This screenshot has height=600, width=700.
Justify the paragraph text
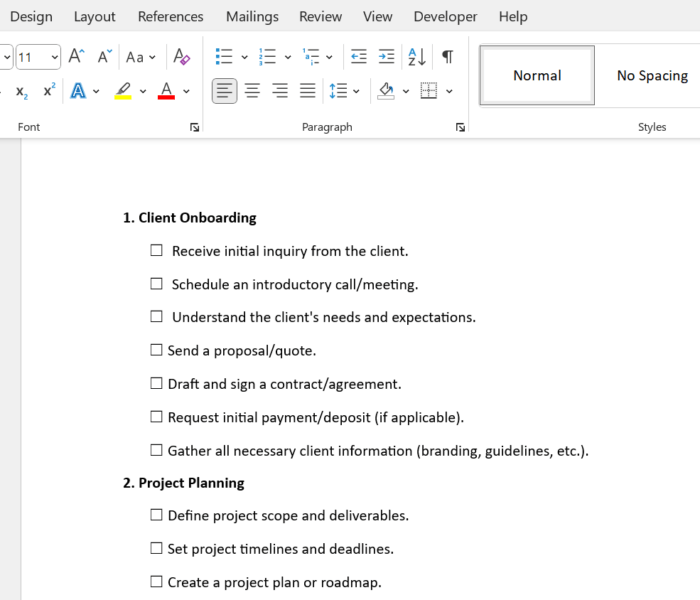pos(308,91)
